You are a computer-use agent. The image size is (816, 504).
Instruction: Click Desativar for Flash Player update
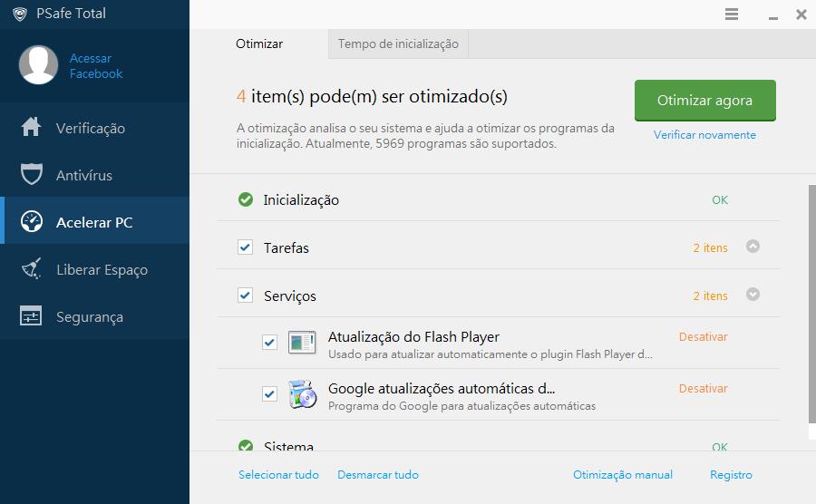click(703, 336)
